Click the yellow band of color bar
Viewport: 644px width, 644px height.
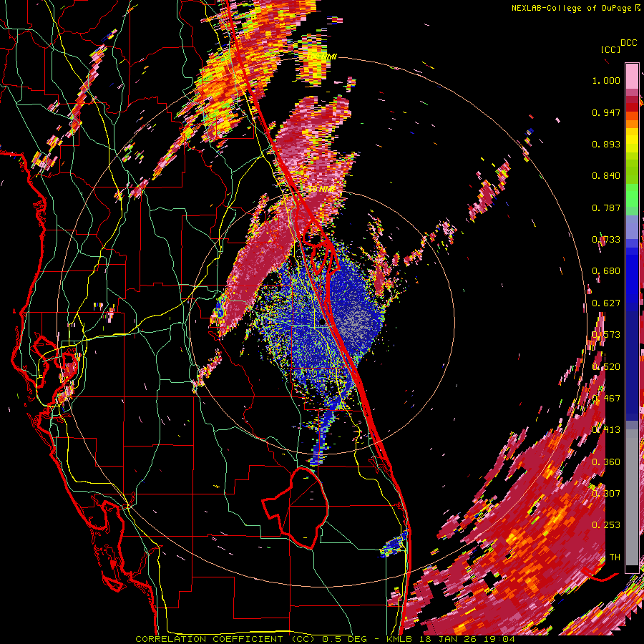coord(632,141)
